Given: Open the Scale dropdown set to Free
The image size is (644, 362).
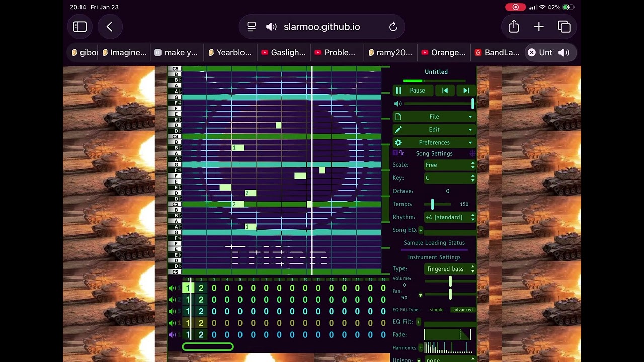Looking at the screenshot, I should [x=450, y=165].
